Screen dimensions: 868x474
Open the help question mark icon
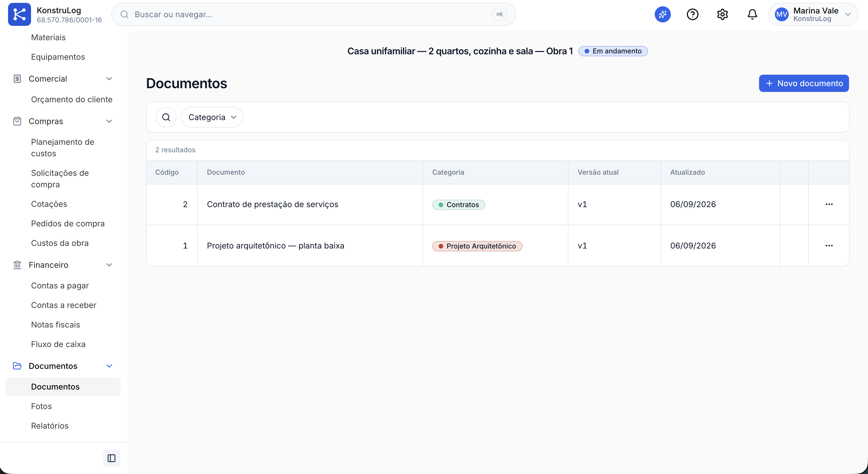[x=692, y=14]
